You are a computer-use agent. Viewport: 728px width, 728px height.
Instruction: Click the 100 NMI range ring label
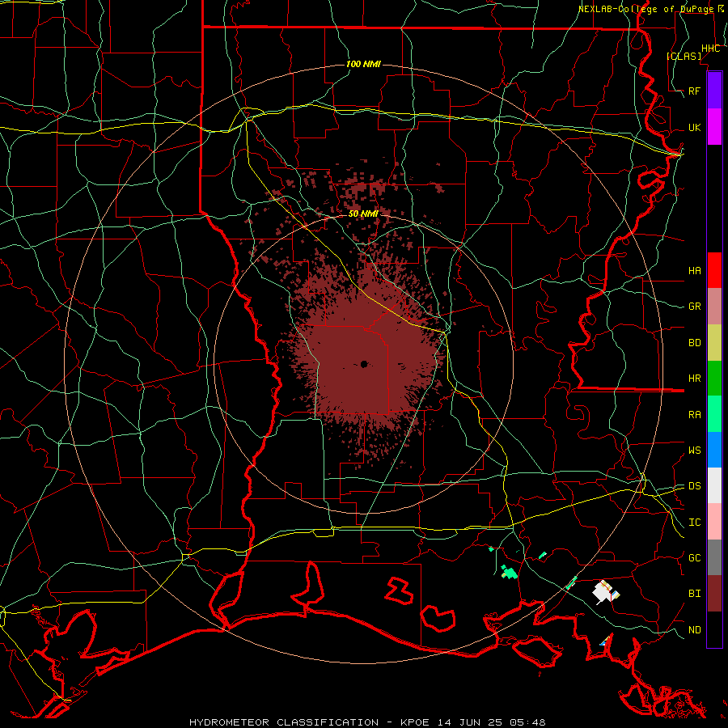point(363,64)
